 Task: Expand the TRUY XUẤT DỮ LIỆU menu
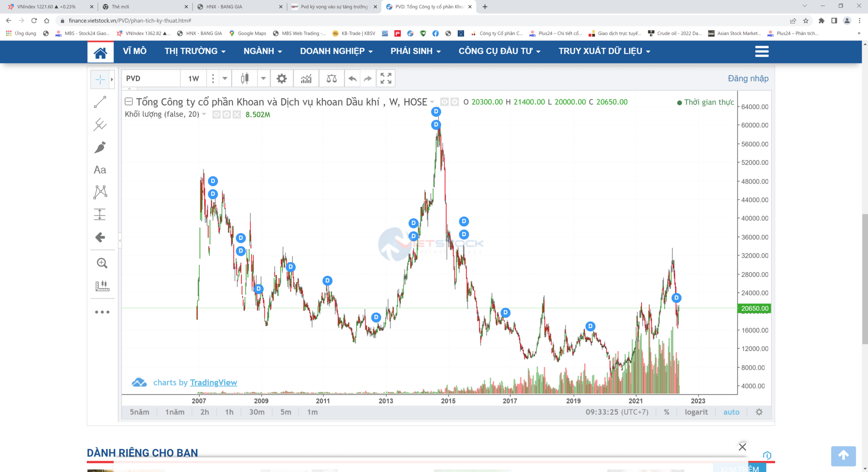[x=604, y=51]
